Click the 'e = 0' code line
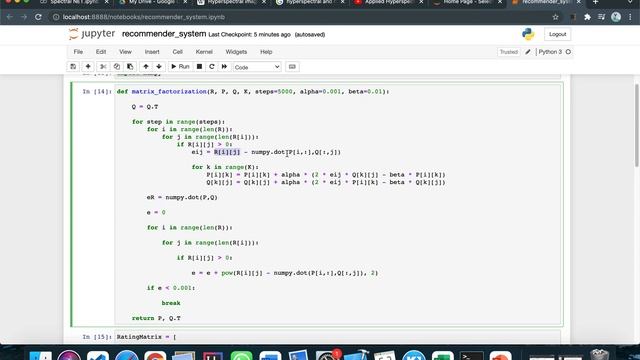Viewport: 640px width, 360px height. point(156,213)
